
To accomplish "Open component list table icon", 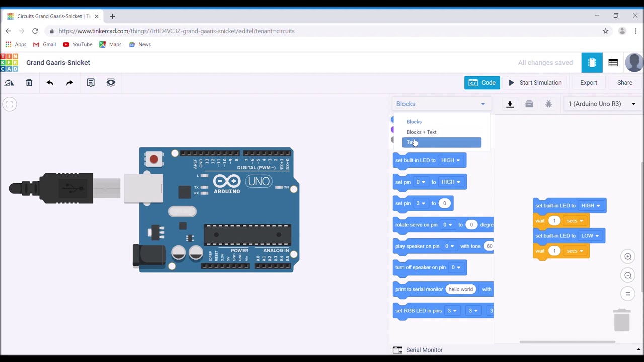I will (613, 63).
